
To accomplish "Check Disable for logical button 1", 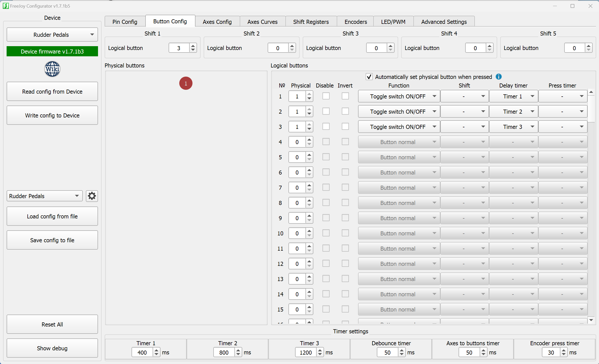I will pos(326,96).
